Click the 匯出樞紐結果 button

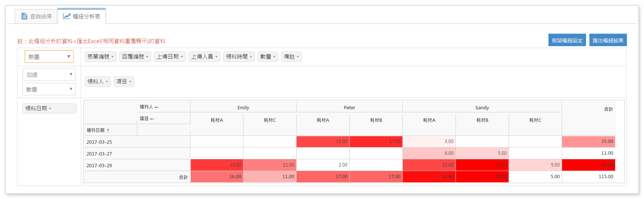pyautogui.click(x=608, y=40)
